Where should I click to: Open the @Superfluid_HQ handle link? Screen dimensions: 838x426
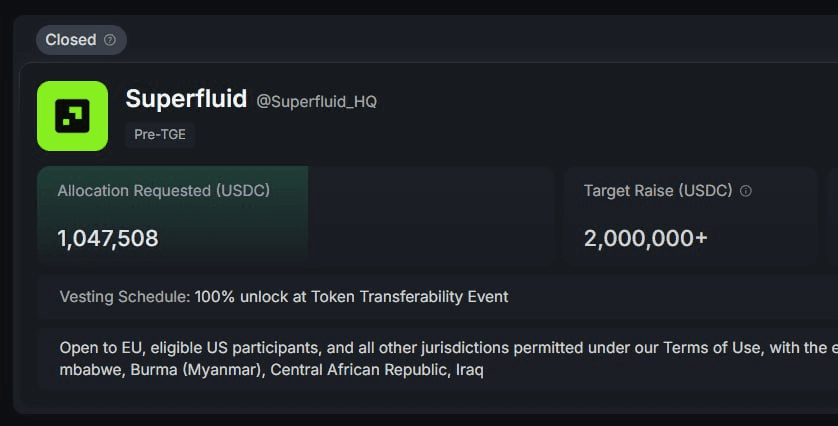click(x=317, y=102)
